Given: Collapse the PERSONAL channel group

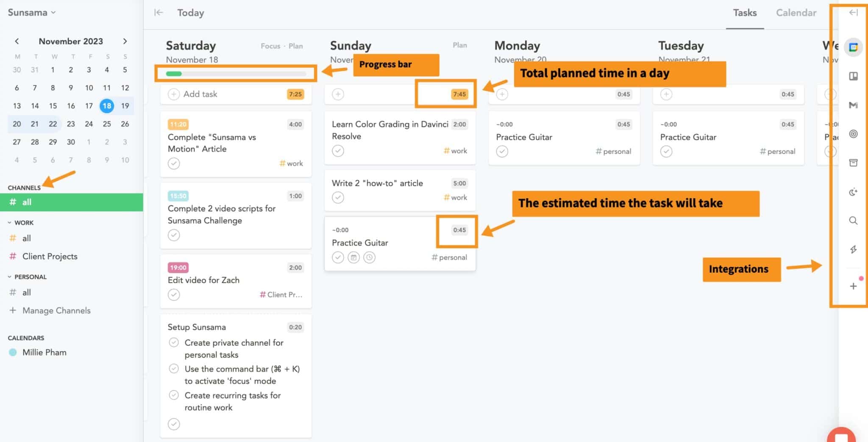Looking at the screenshot, I should point(10,277).
